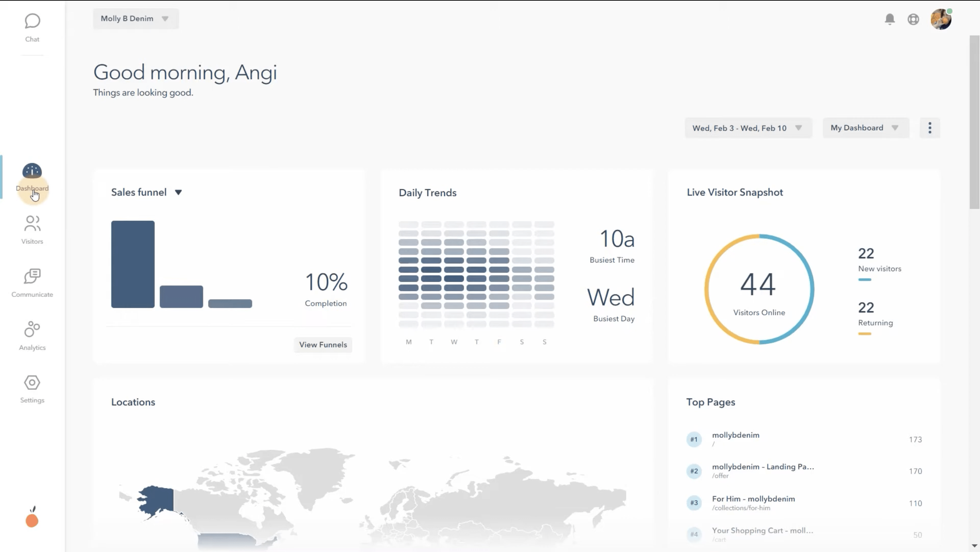This screenshot has height=552, width=980.
Task: Click the scrollbar down arrow
Action: pos(974,546)
